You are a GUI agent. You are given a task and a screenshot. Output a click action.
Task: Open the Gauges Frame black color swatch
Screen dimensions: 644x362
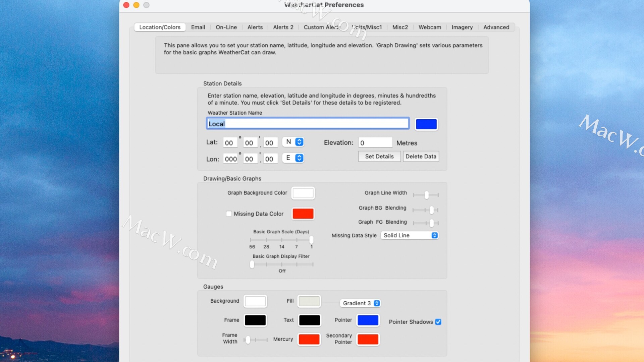(x=255, y=320)
